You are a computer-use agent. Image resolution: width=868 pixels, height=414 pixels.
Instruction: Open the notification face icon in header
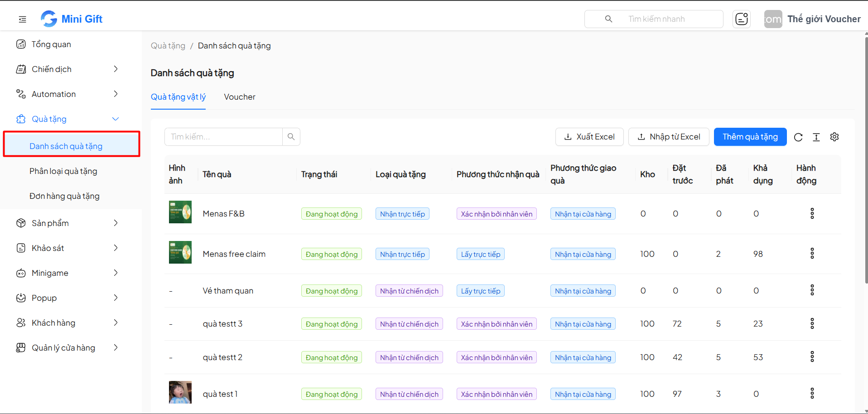[742, 19]
